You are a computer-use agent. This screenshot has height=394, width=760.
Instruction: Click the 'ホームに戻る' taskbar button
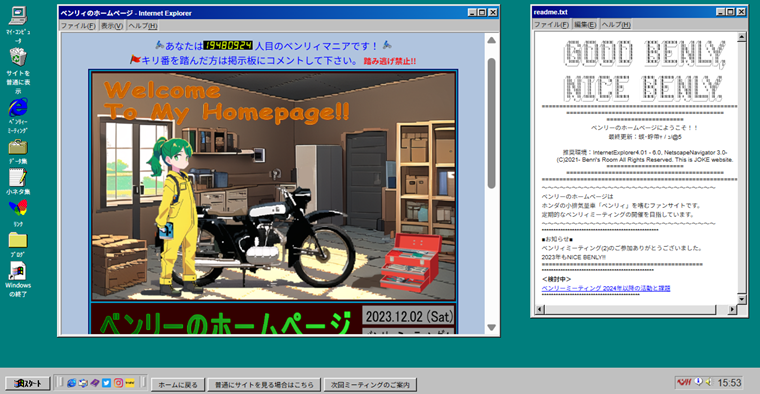pos(178,384)
